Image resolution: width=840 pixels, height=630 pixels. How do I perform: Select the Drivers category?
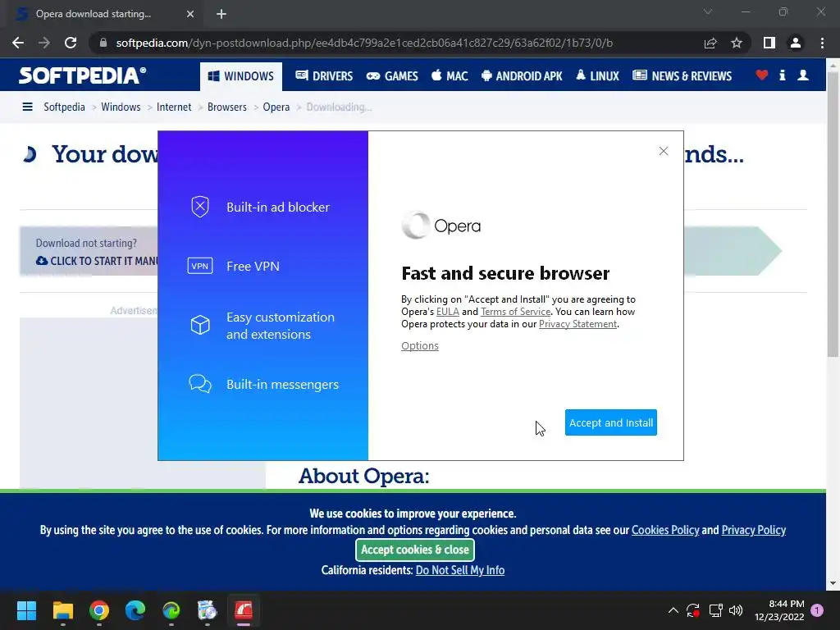(324, 76)
